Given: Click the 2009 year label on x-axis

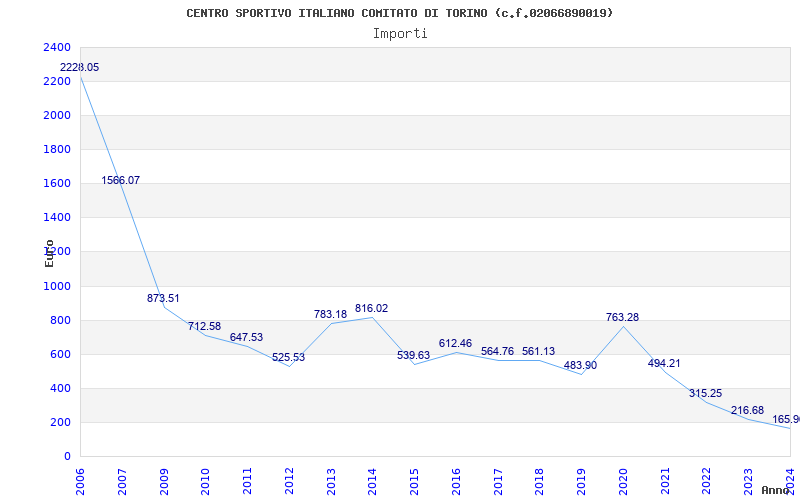Looking at the screenshot, I should pyautogui.click(x=164, y=482).
